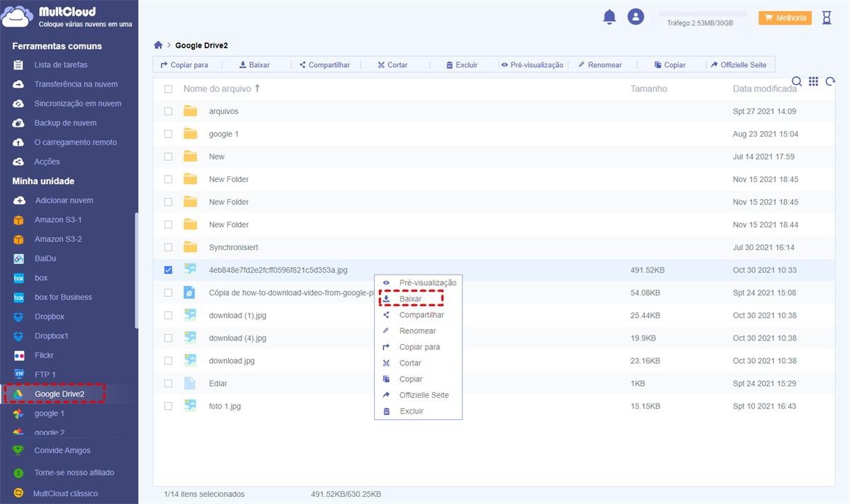The height and width of the screenshot is (504, 850).
Task: Click the notification bell icon
Action: [x=609, y=17]
